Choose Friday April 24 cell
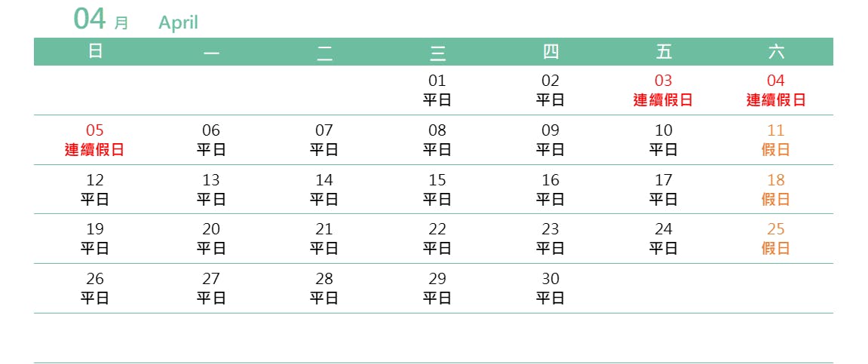Image resolution: width=868 pixels, height=364 pixels. [663, 238]
